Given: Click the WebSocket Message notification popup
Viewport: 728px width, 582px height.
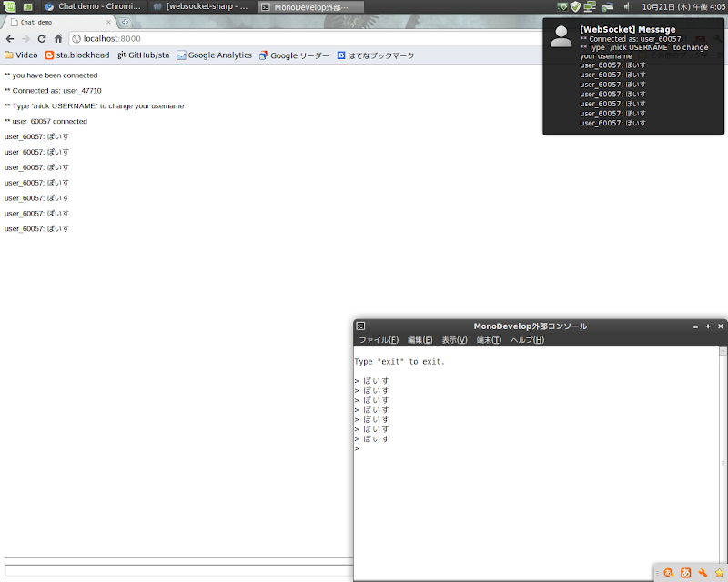Looking at the screenshot, I should click(x=633, y=76).
